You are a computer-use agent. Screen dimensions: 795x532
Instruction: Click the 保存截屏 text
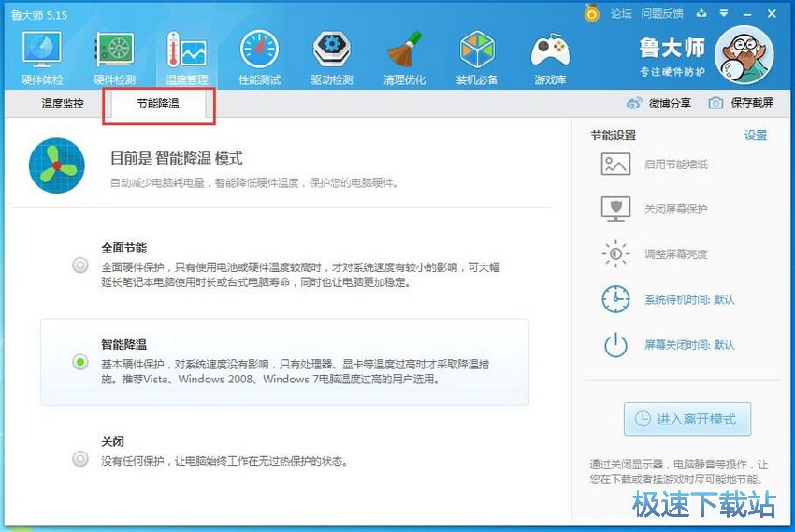(x=752, y=103)
